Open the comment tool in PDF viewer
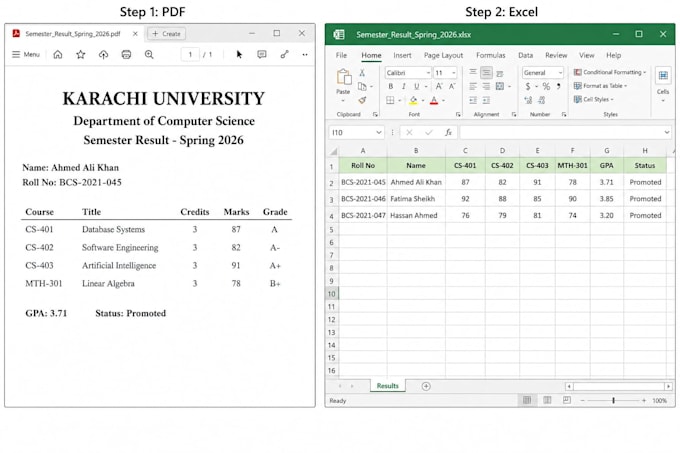 262,54
